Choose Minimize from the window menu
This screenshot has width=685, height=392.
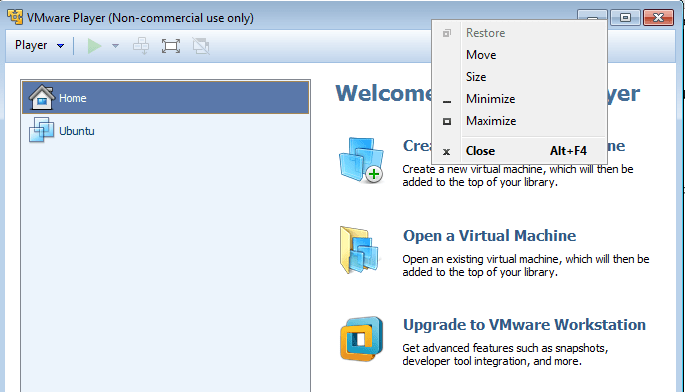pos(519,99)
